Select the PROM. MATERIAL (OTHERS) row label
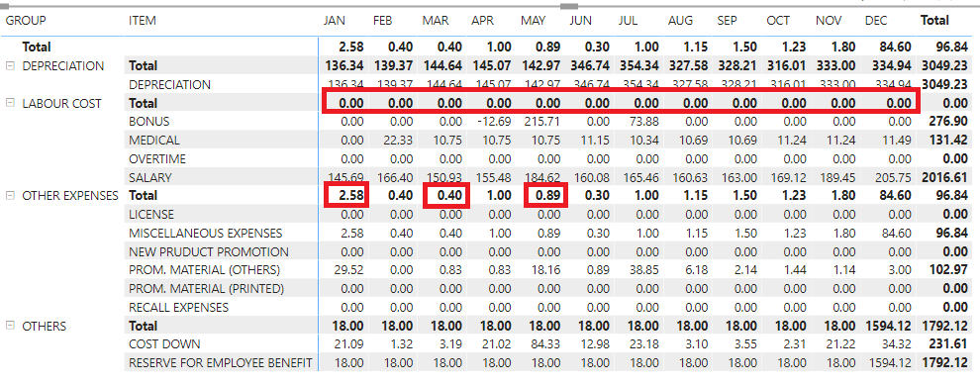This screenshot has width=980, height=386. pyautogui.click(x=204, y=270)
